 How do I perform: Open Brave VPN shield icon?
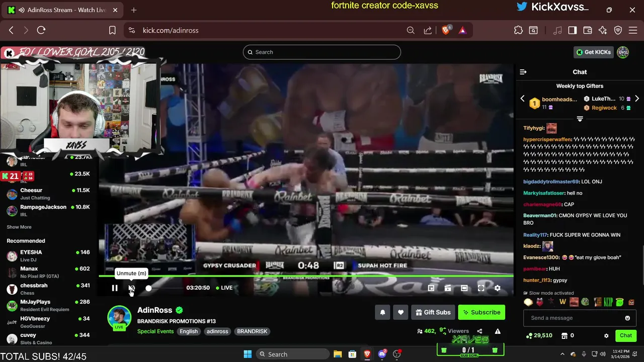pos(618,30)
